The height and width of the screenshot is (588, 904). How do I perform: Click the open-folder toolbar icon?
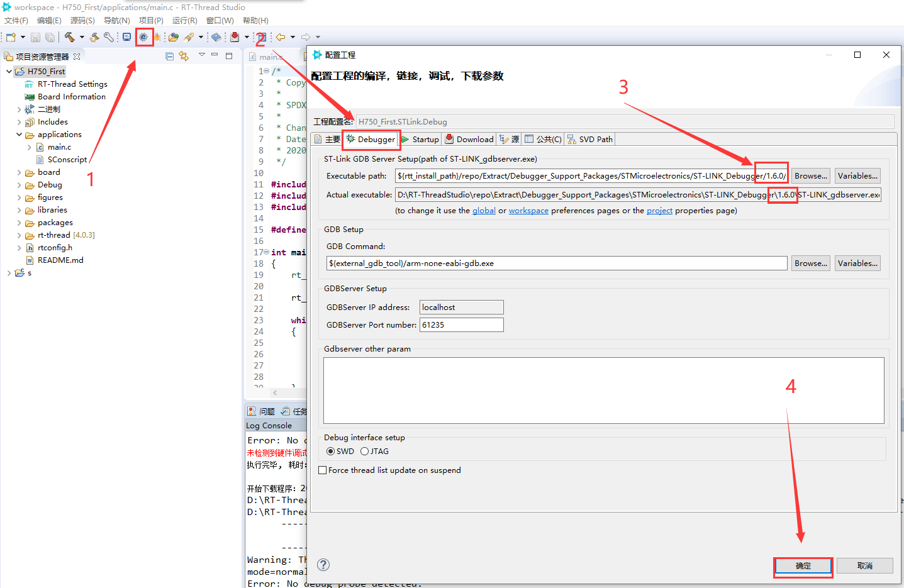(174, 37)
